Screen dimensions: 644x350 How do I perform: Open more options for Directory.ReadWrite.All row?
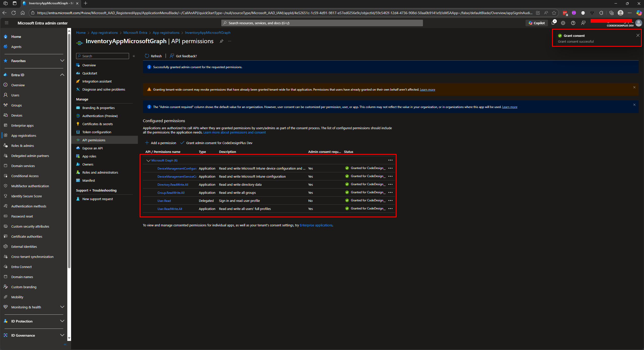click(390, 184)
